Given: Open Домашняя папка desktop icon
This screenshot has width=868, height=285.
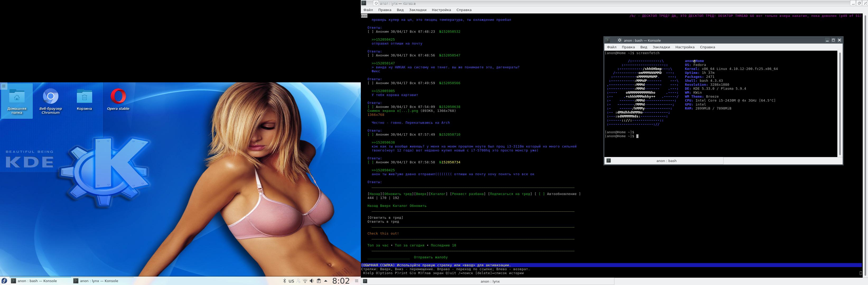Looking at the screenshot, I should 17,101.
